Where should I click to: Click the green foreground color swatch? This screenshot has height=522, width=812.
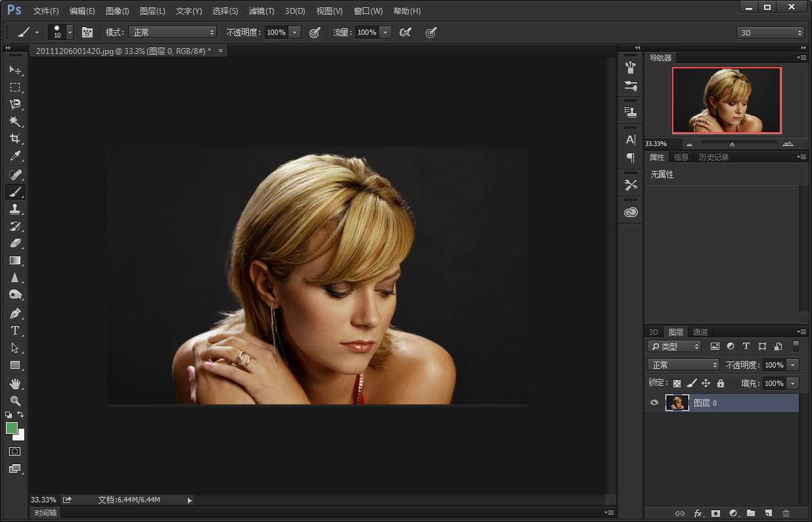[x=12, y=428]
